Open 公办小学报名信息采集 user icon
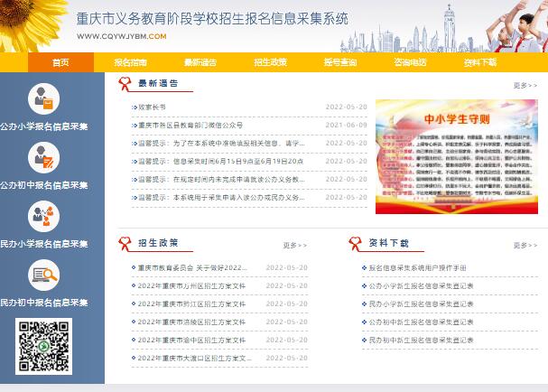548x392 pixels. pyautogui.click(x=43, y=98)
